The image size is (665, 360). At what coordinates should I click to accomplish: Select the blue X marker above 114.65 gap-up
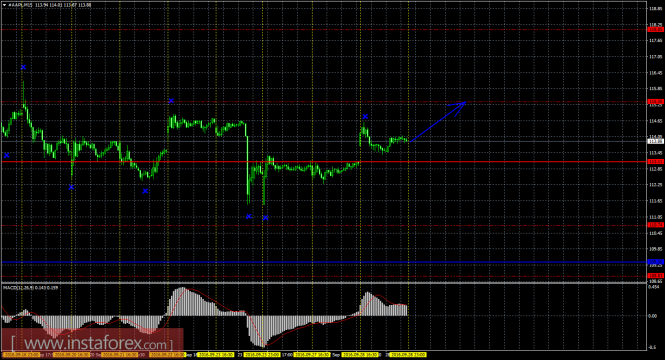coord(171,101)
